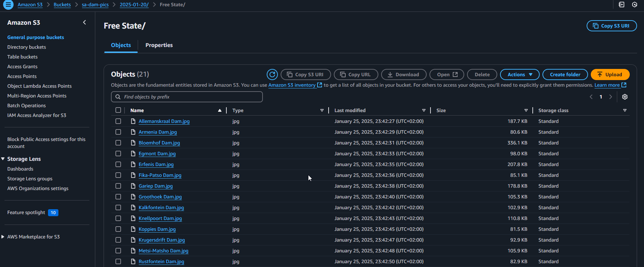Open the Rustfontein Dam.jpg object link
Viewport: 644px width, 267px height.
(161, 261)
